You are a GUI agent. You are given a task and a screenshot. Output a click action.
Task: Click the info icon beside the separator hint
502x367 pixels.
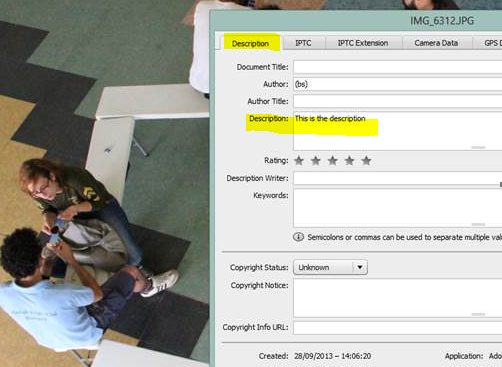coord(298,237)
